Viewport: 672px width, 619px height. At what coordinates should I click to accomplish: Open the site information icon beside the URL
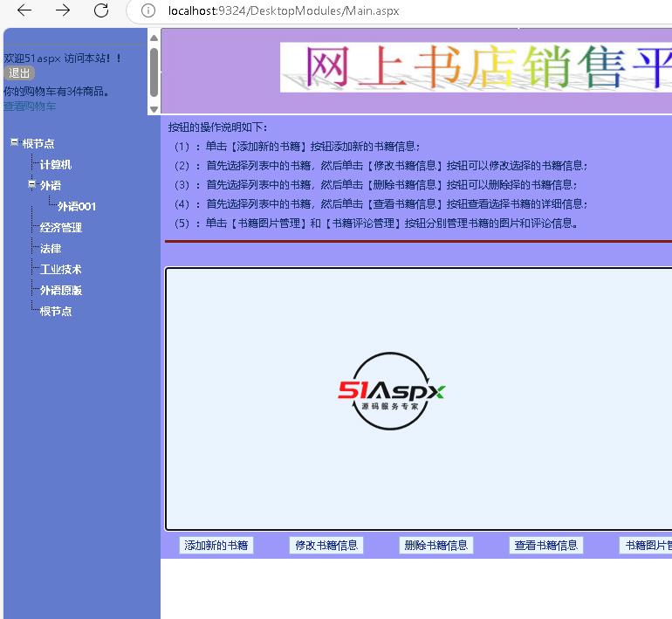(148, 11)
